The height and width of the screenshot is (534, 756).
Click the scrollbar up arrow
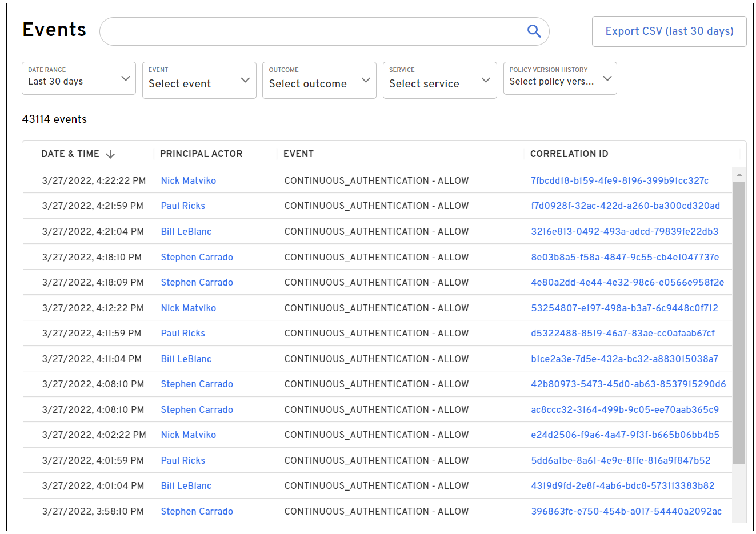click(x=739, y=175)
